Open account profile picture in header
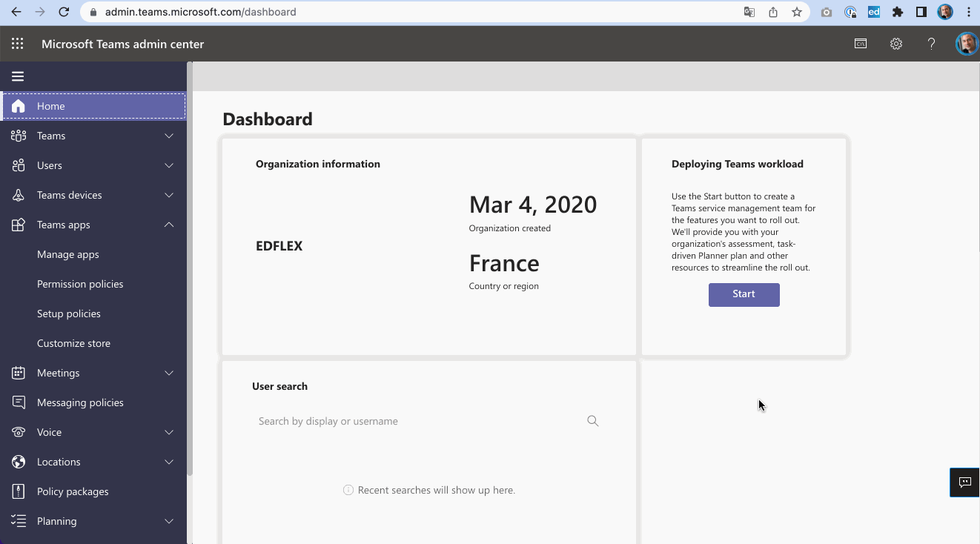The height and width of the screenshot is (544, 980). 967,44
